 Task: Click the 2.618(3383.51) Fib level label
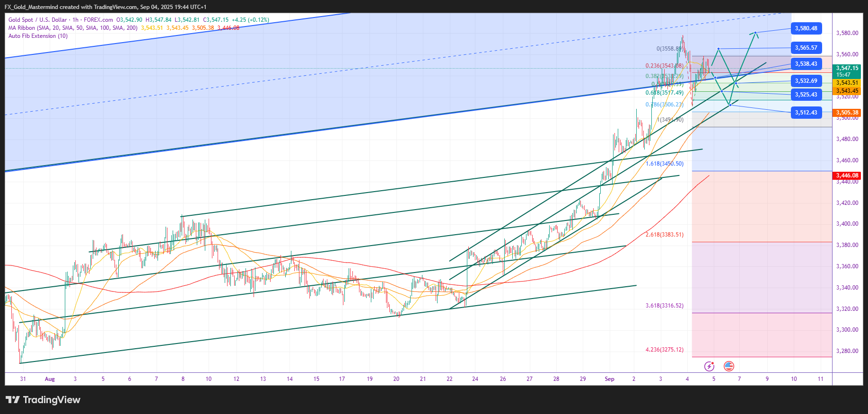(665, 235)
